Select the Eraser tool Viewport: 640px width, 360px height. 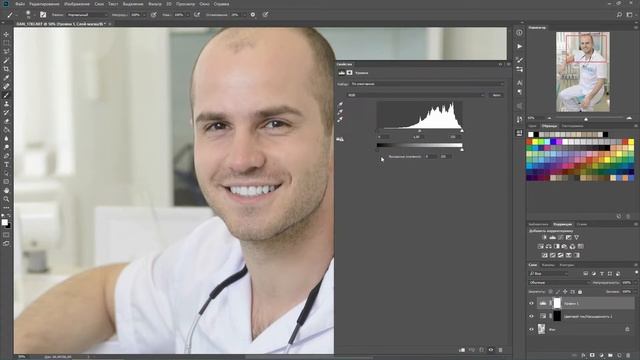point(6,121)
